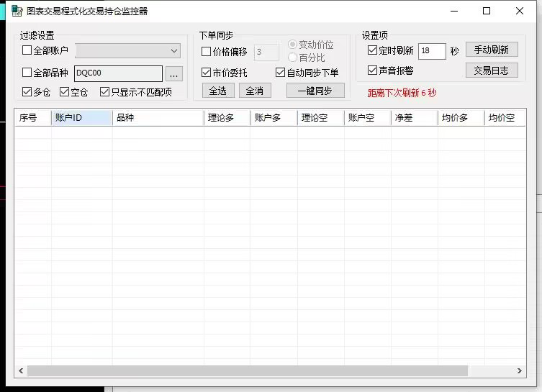
Task: Click the 品种 column header
Action: 158,118
